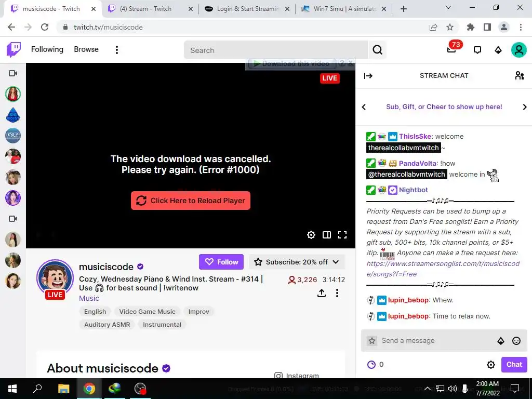Click the Video Game Music tag

click(147, 312)
